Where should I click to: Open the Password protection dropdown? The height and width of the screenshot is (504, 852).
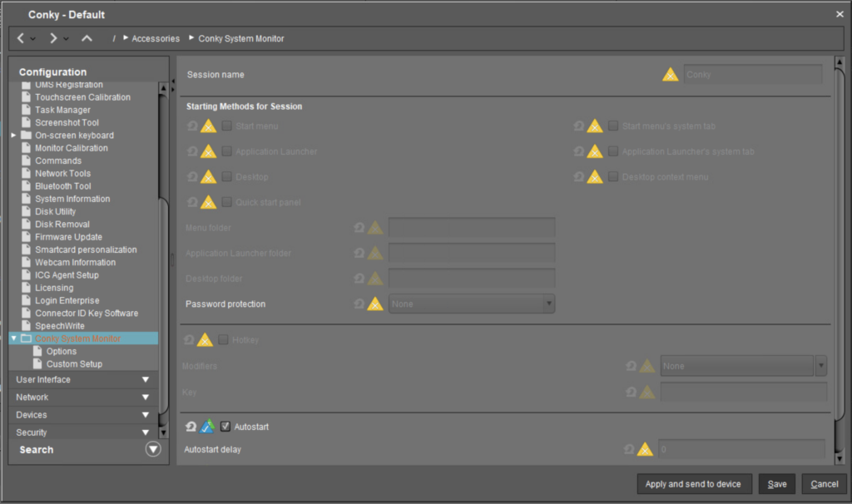coord(472,304)
